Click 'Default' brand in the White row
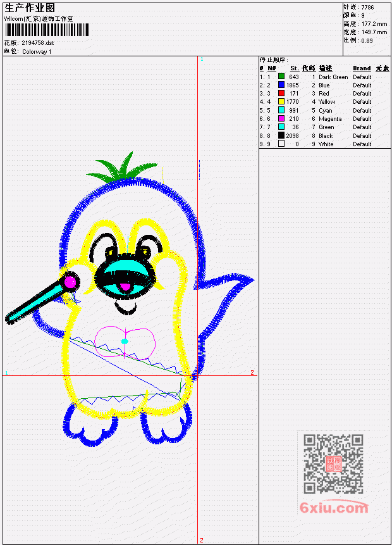392x545 pixels. pos(362,144)
